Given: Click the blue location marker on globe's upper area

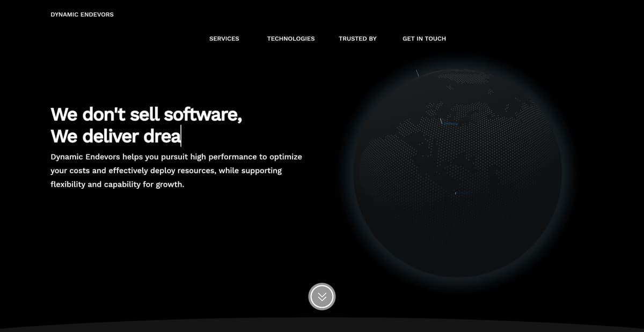Looking at the screenshot, I should 451,124.
